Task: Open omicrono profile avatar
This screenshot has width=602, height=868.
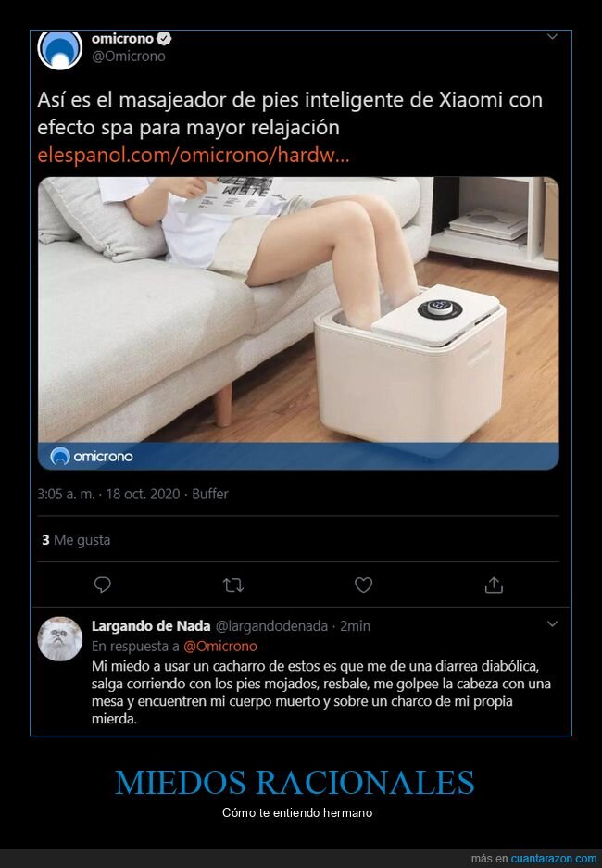Action: click(60, 49)
